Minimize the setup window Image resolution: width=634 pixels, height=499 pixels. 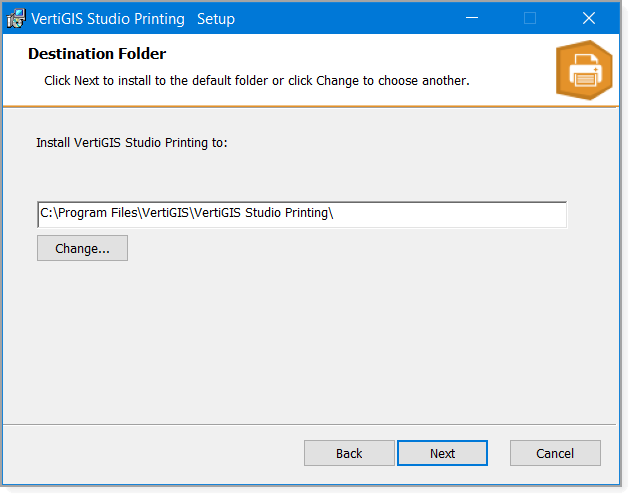[471, 18]
